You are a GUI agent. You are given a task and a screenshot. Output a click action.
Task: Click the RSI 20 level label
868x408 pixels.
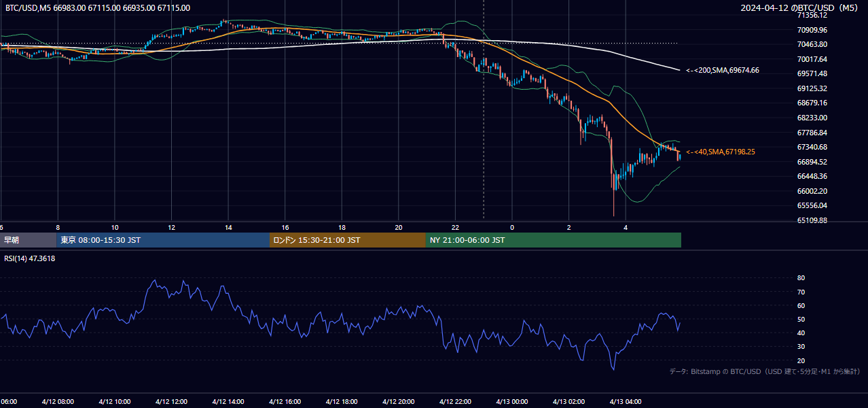tap(801, 360)
